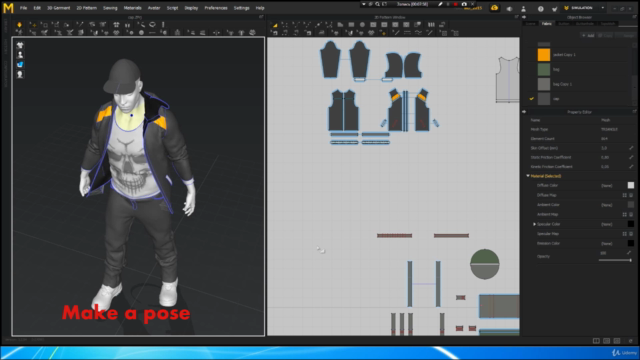The width and height of the screenshot is (640, 360).
Task: Start the Simulate tool in 3D toolbar
Action: coord(19,24)
